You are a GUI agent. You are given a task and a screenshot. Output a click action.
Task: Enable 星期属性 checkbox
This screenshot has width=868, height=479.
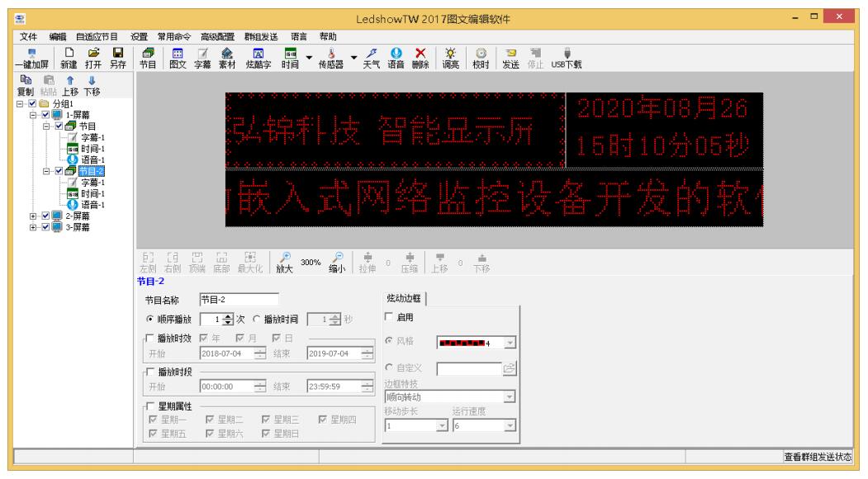pos(149,406)
